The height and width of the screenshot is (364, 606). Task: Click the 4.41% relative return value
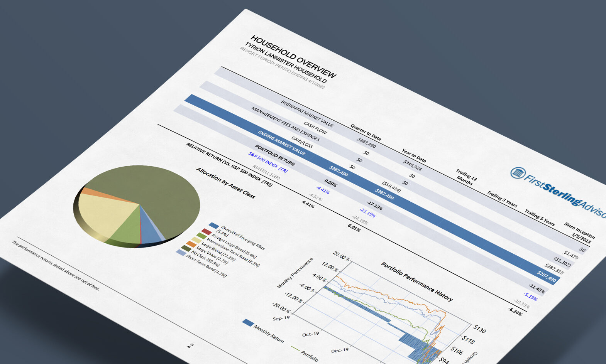[x=308, y=204]
